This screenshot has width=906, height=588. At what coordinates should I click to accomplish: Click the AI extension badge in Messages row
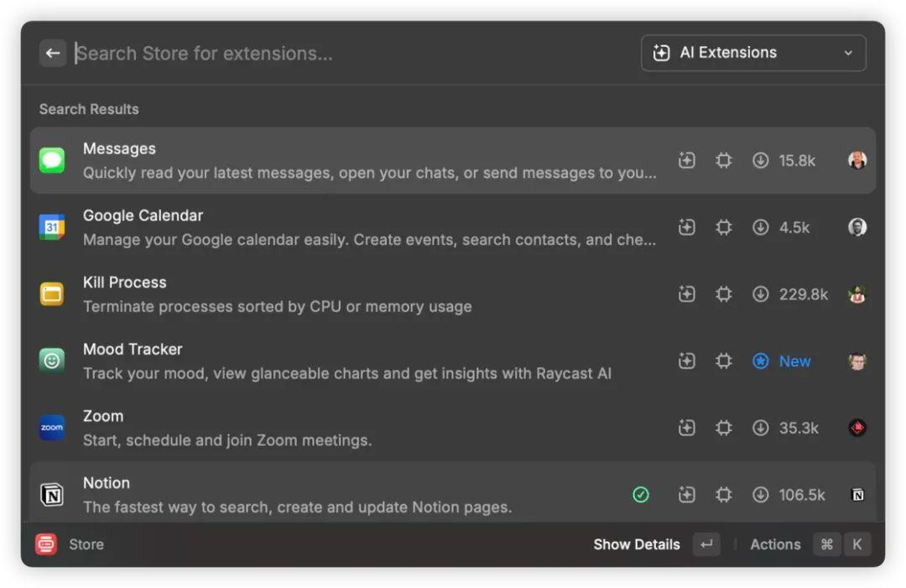pos(686,160)
